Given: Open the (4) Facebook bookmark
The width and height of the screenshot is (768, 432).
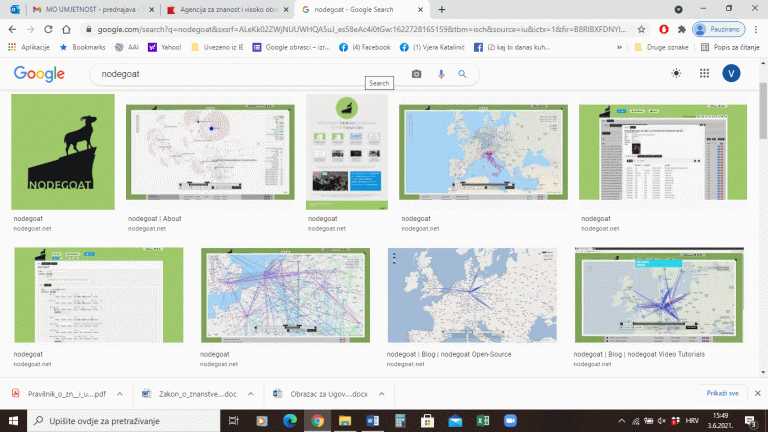Looking at the screenshot, I should pos(365,48).
